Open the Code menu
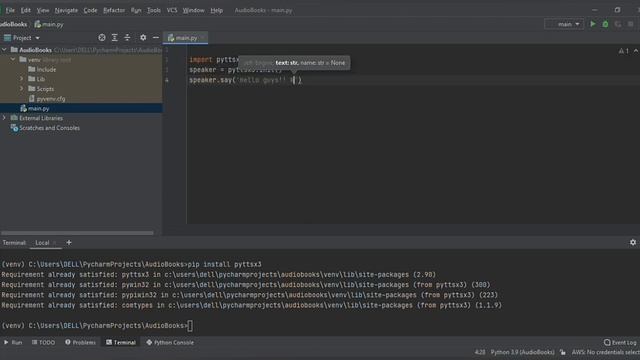The image size is (640, 360). 90,10
